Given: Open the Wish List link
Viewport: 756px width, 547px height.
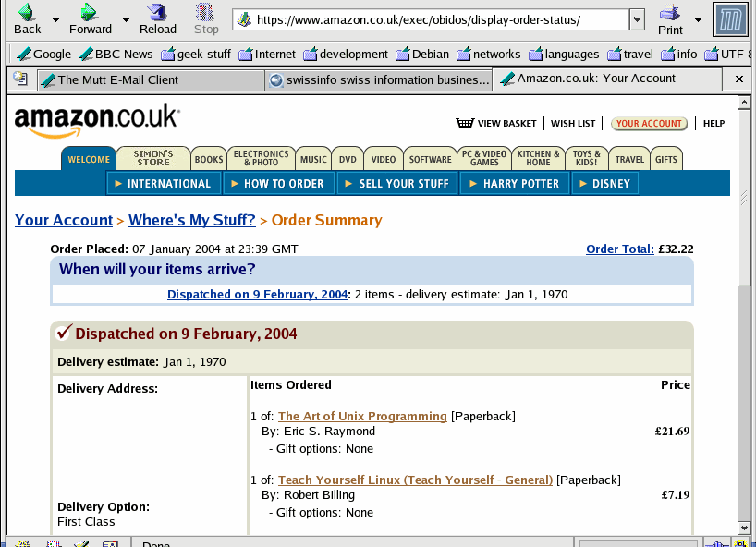Looking at the screenshot, I should click(x=573, y=124).
